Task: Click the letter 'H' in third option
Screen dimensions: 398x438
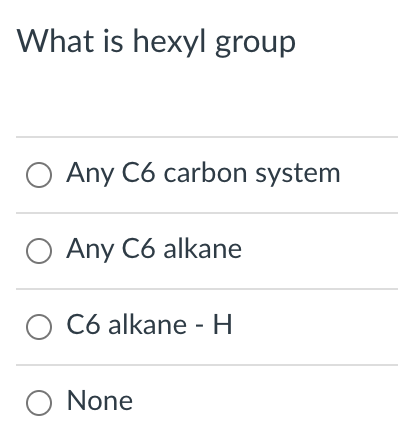Action: [222, 325]
